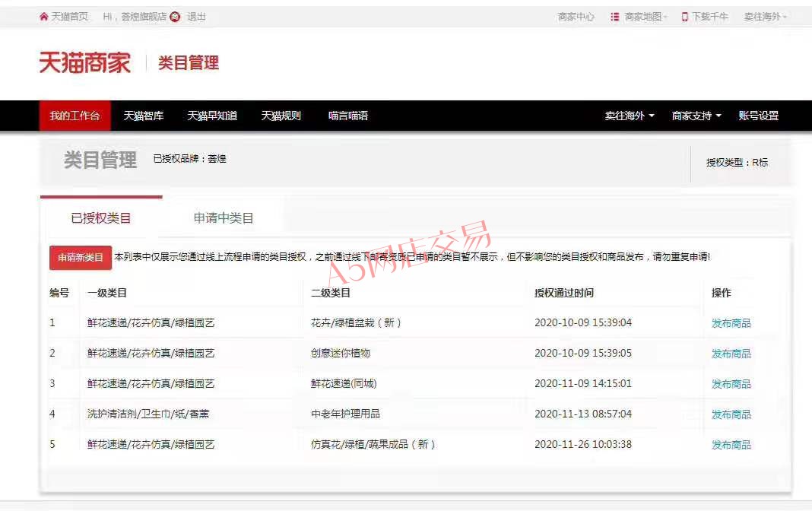Click the 编号 column header
The image size is (812, 511).
[59, 293]
